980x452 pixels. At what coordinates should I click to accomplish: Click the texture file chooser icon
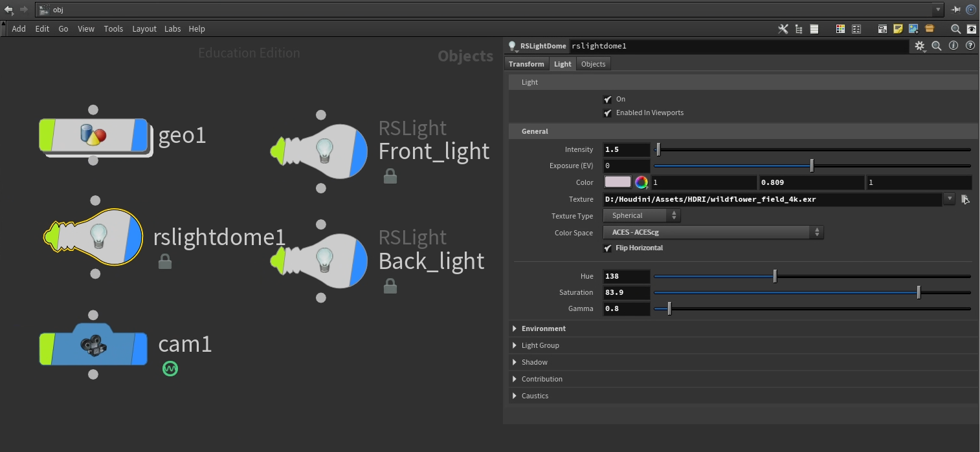965,199
